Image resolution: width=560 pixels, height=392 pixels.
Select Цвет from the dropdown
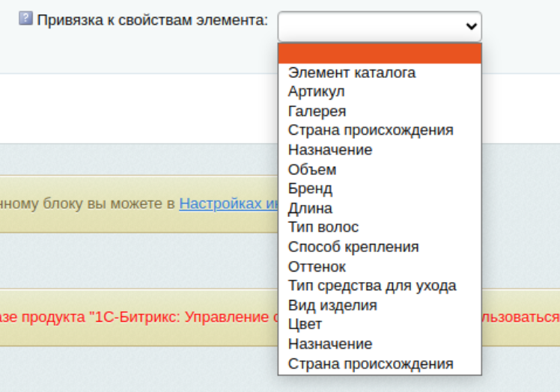point(380,324)
